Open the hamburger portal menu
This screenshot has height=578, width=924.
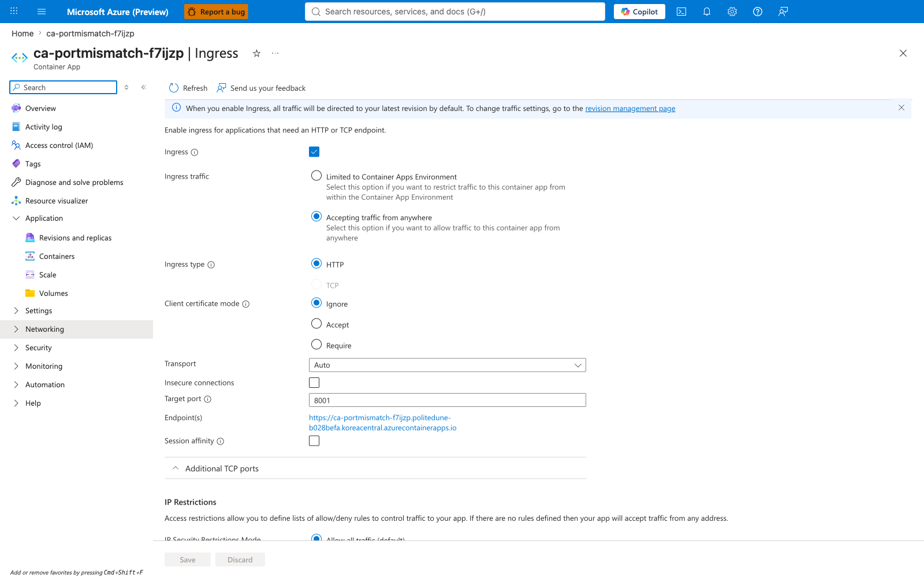coord(42,12)
